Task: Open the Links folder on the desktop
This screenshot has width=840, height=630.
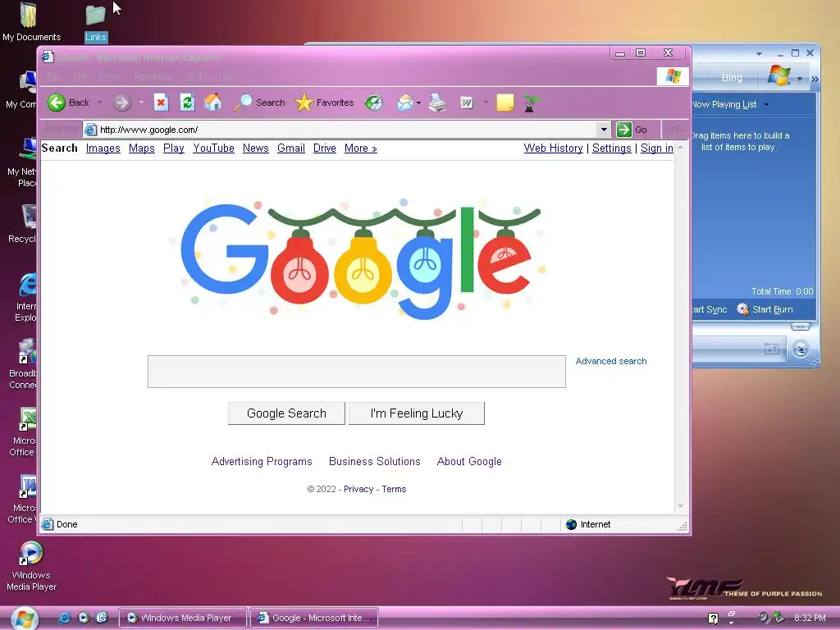Action: tap(96, 22)
